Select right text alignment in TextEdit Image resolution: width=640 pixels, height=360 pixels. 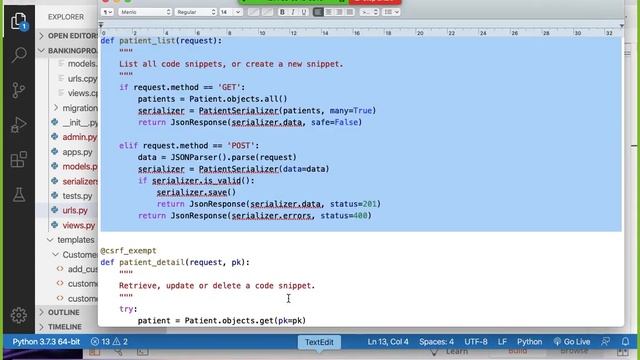(x=339, y=12)
